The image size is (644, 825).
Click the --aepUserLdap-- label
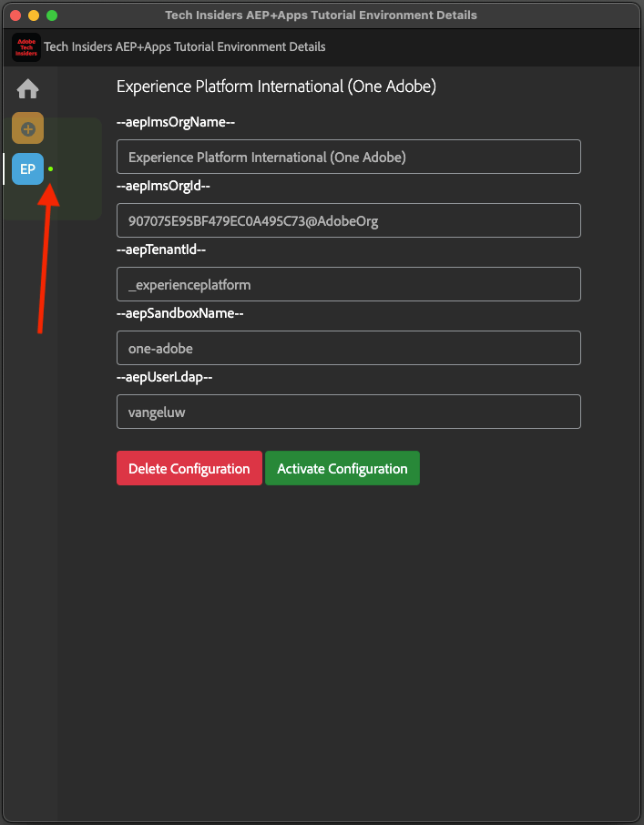point(164,377)
